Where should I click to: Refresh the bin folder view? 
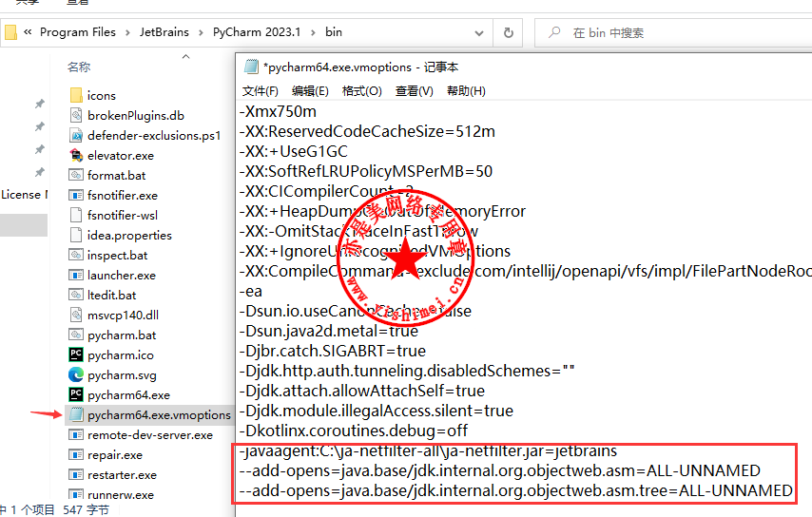508,32
